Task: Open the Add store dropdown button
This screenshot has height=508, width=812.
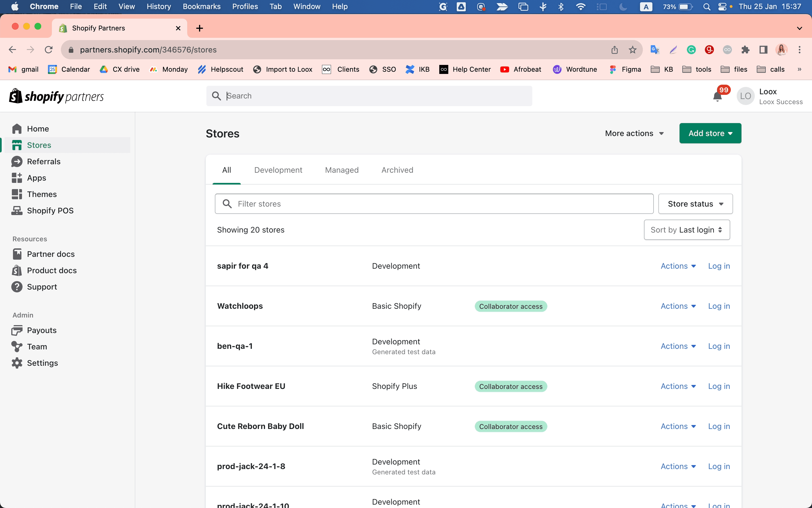Action: tap(710, 133)
